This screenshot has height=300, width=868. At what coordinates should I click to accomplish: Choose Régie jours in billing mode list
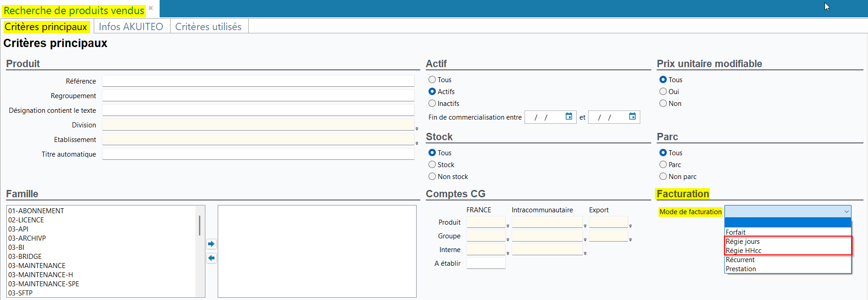(743, 242)
